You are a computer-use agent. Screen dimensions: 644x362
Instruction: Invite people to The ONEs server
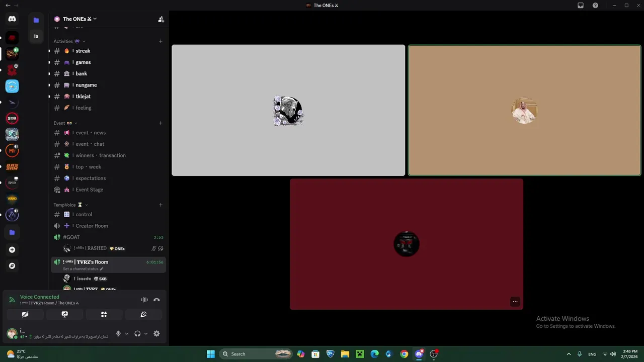[161, 19]
